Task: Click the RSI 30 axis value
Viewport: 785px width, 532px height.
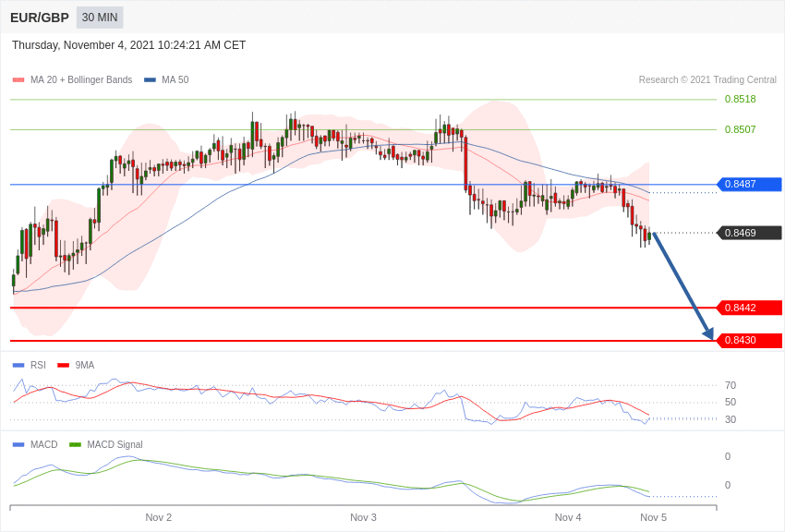Action: [x=731, y=419]
